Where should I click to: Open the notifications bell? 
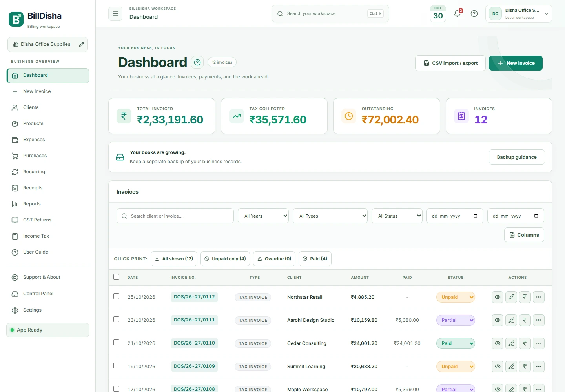[x=457, y=14]
